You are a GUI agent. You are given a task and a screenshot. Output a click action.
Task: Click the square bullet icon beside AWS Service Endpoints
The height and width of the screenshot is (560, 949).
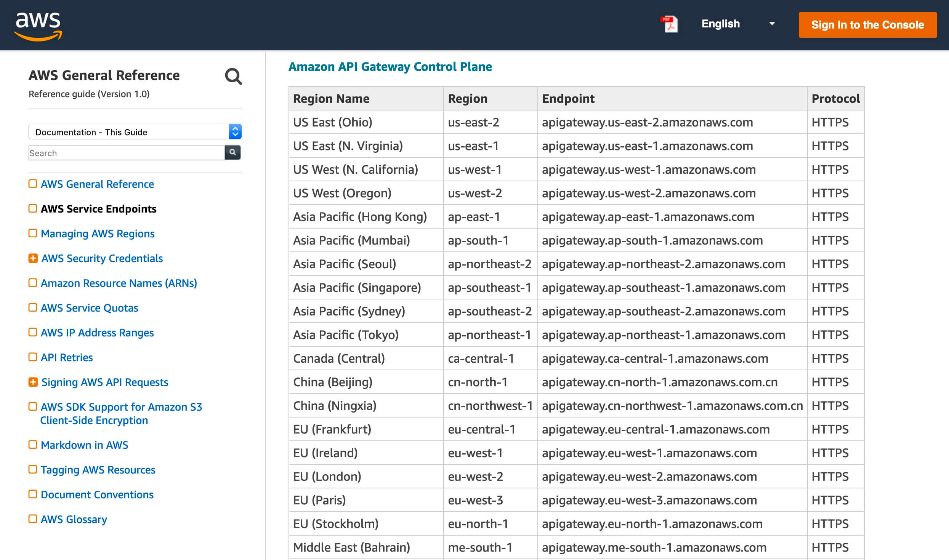coord(33,208)
